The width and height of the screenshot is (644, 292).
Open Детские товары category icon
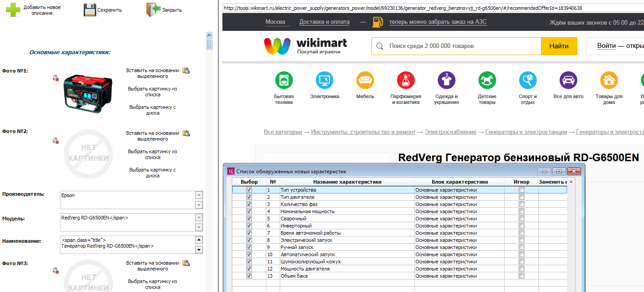(487, 80)
